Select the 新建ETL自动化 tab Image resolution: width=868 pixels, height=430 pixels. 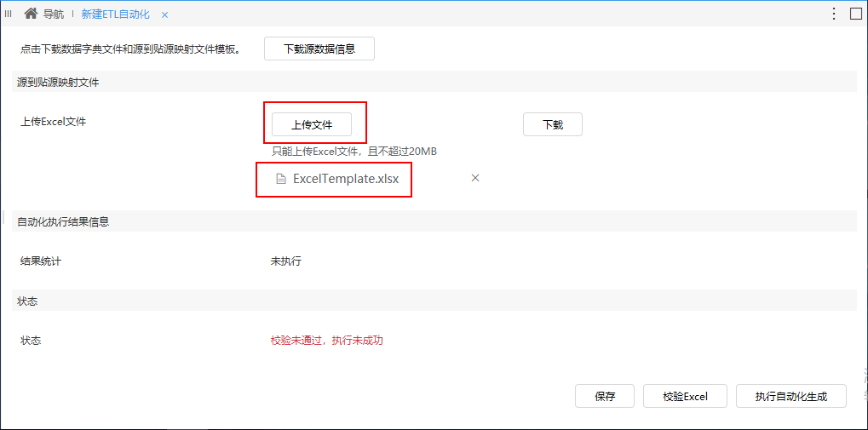pyautogui.click(x=116, y=14)
